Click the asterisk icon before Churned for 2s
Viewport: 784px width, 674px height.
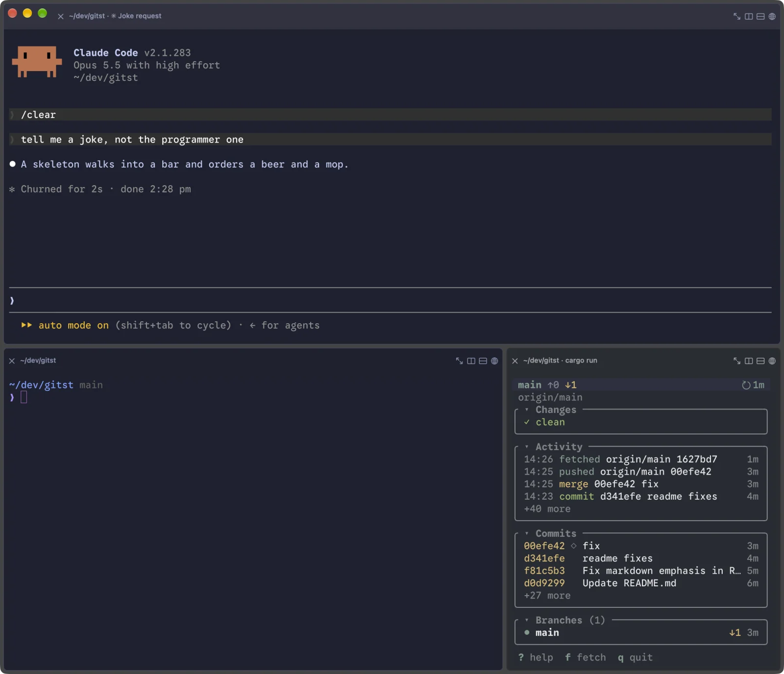click(x=12, y=190)
